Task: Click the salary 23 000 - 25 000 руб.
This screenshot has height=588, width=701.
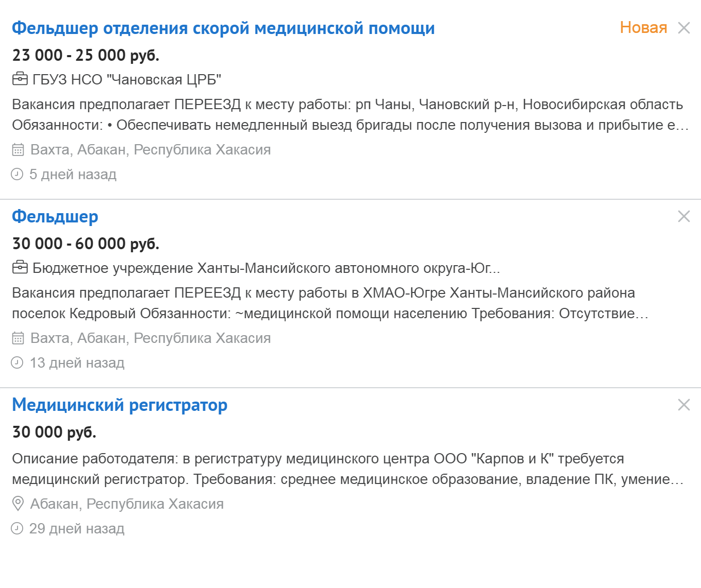Action: 85,55
